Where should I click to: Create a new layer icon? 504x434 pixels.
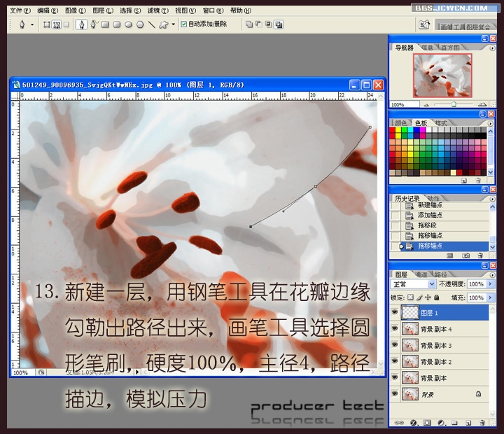[468, 422]
